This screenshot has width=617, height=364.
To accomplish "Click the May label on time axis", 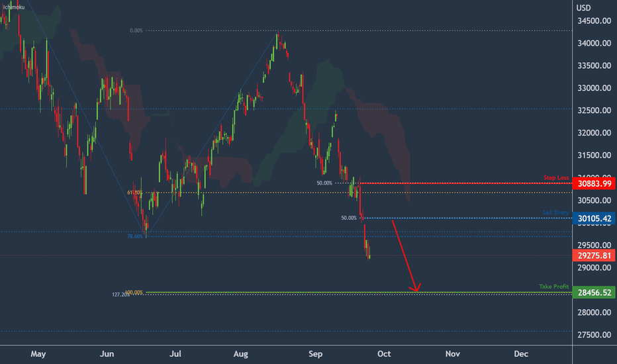I will (38, 354).
